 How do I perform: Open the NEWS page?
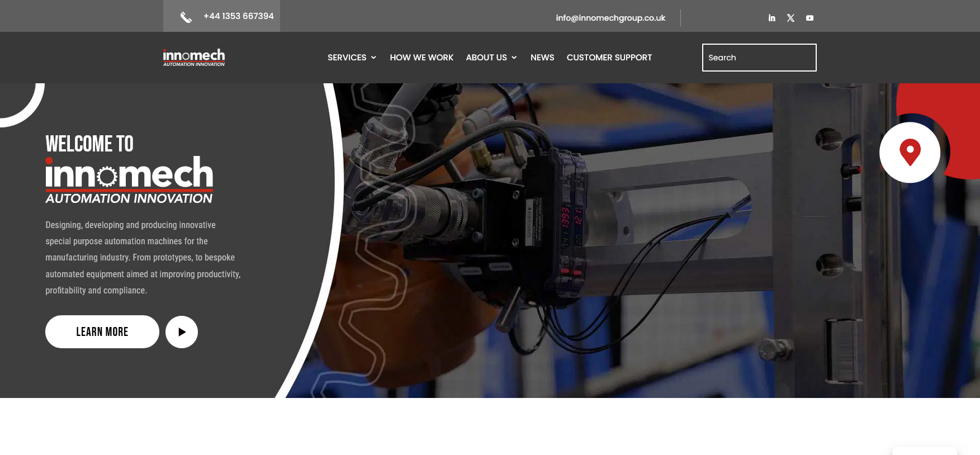(x=542, y=58)
